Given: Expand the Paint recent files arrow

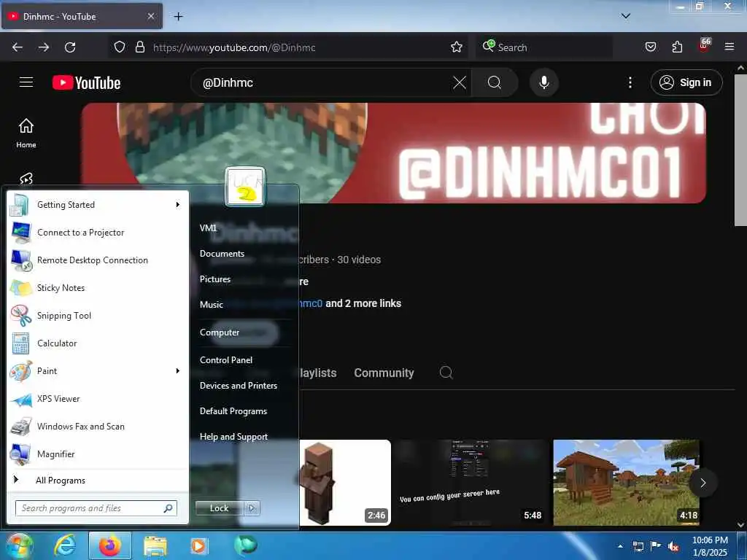Looking at the screenshot, I should [x=178, y=371].
